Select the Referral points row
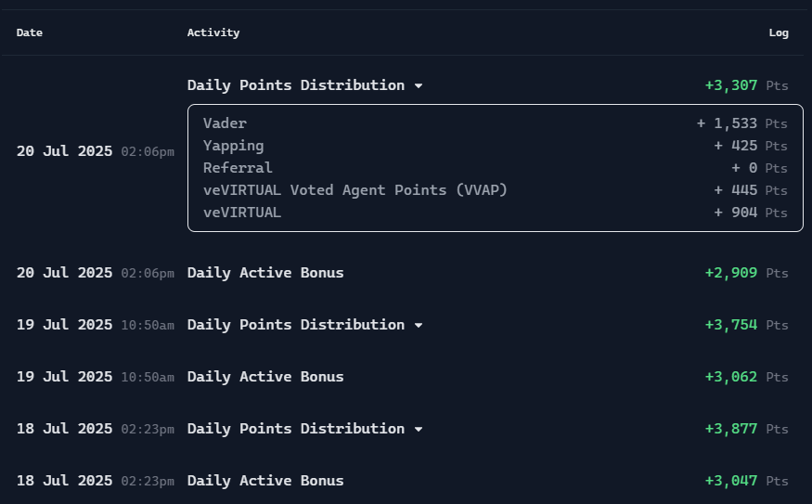The height and width of the screenshot is (504, 812). tap(495, 168)
